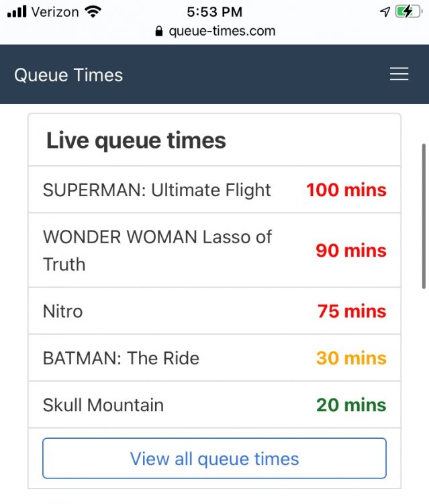Tap the 100 mins wait time
This screenshot has height=504, width=429.
(346, 190)
